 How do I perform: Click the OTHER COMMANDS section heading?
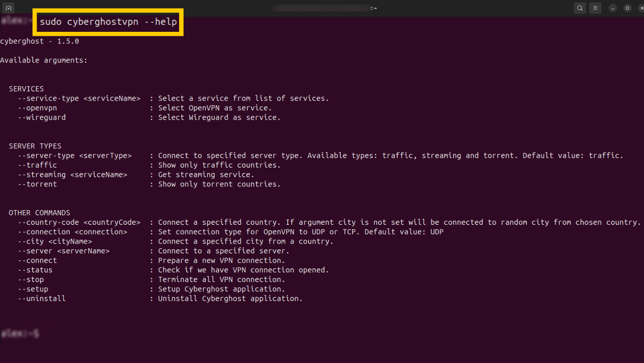[x=39, y=213]
